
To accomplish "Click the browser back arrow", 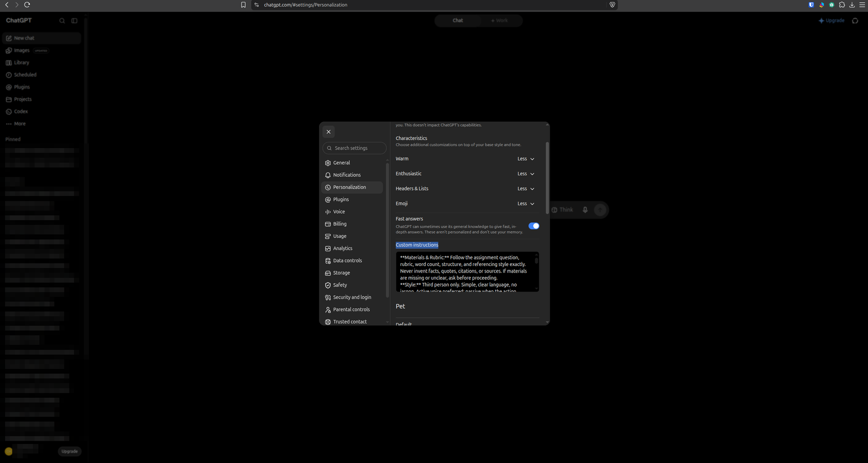I will tap(7, 4).
